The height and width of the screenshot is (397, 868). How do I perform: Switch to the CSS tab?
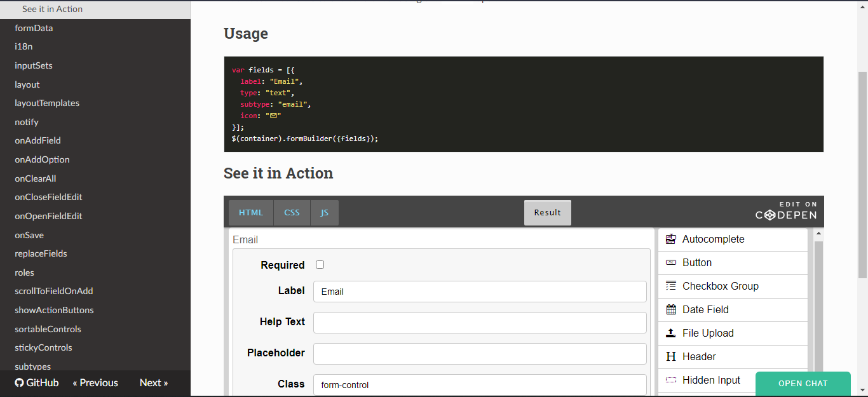click(x=292, y=213)
